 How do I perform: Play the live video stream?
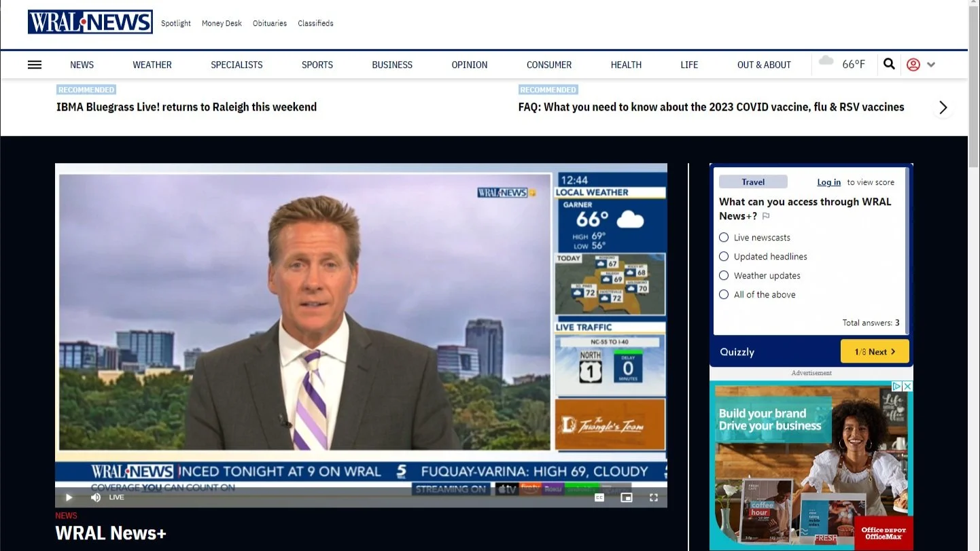coord(69,497)
